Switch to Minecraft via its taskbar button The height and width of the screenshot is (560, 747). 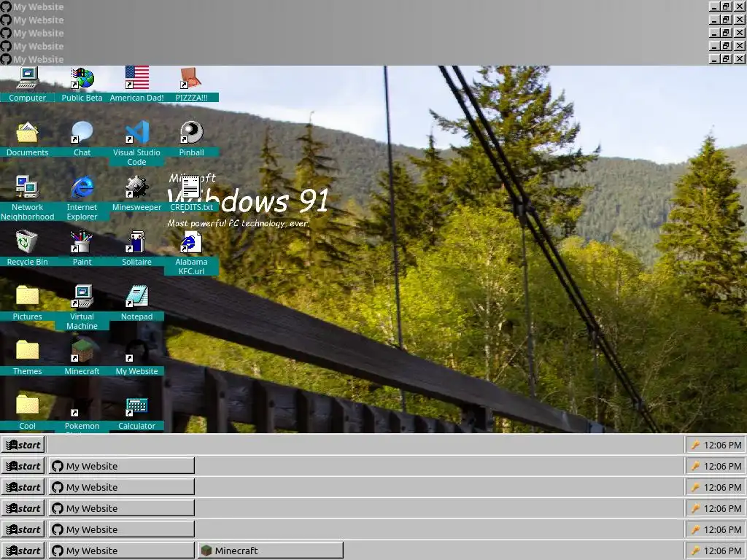(271, 551)
